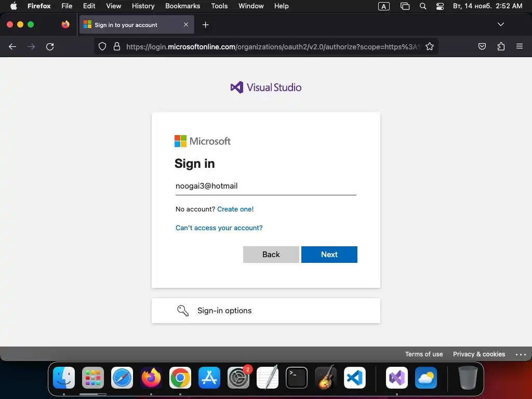Launch Google Chrome from the Dock
The height and width of the screenshot is (399, 532).
coord(180,378)
